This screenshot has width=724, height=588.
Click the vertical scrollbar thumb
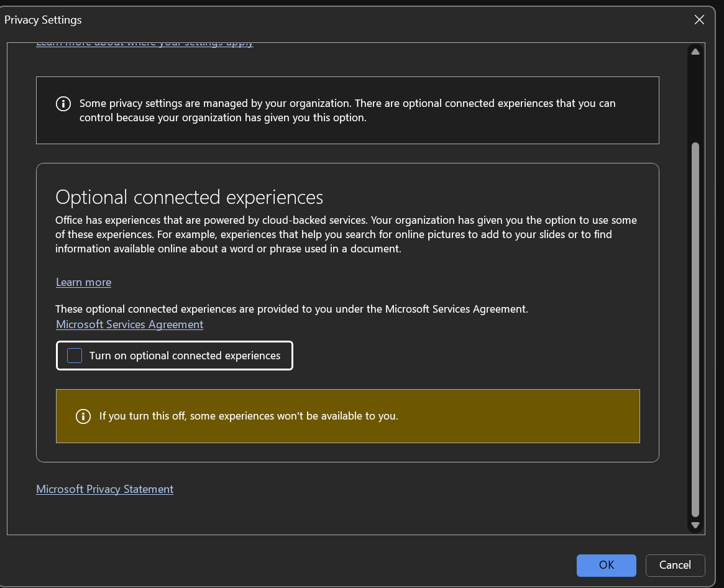695,329
